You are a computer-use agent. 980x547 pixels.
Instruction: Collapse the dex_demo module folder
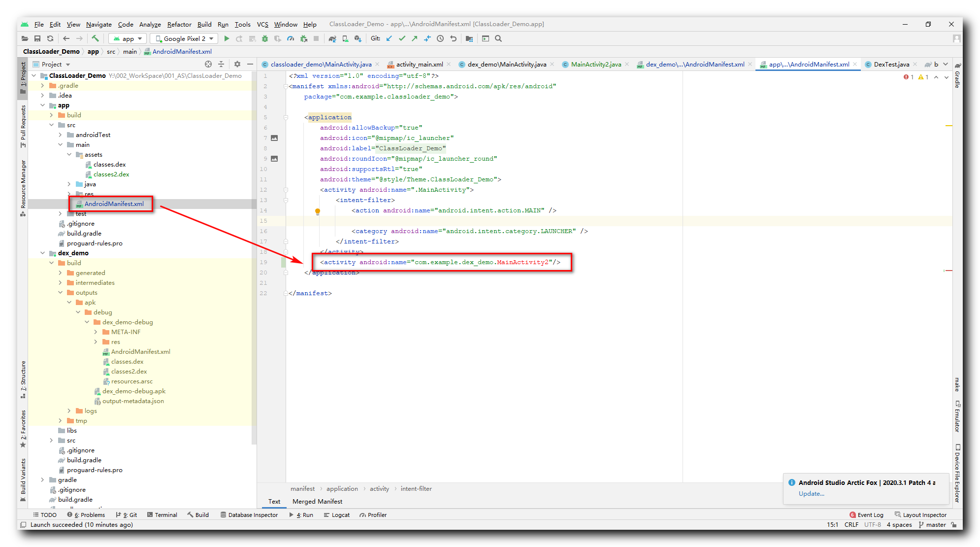click(x=43, y=253)
